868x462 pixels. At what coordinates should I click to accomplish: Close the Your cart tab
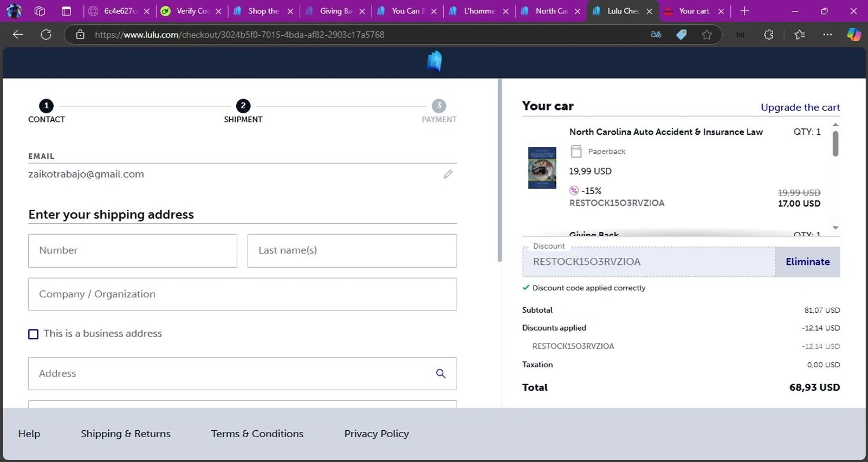(721, 11)
